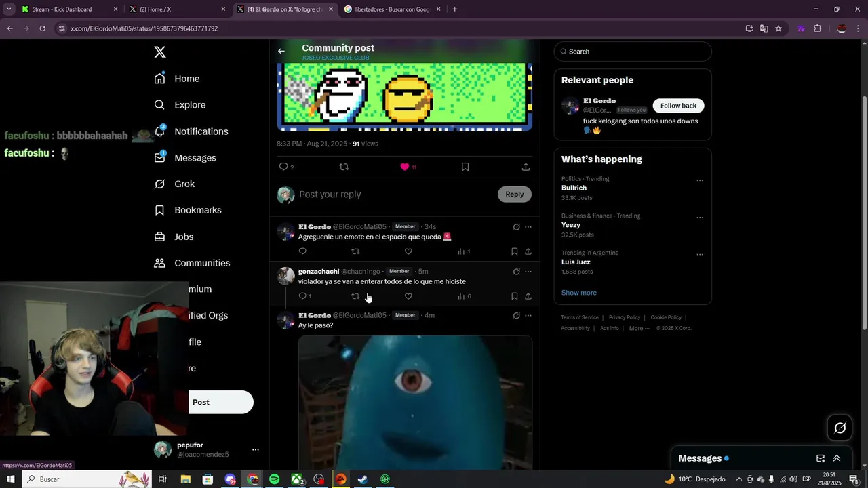Open Notifications in the sidebar
868x488 pixels.
pyautogui.click(x=191, y=131)
